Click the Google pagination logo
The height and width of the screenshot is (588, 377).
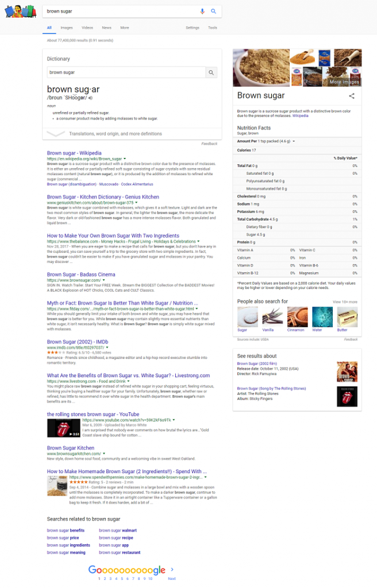(127, 570)
